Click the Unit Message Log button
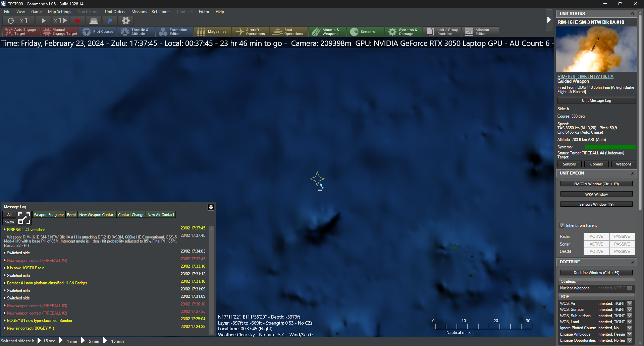Viewport: 644px width, 346px height. pos(596,100)
